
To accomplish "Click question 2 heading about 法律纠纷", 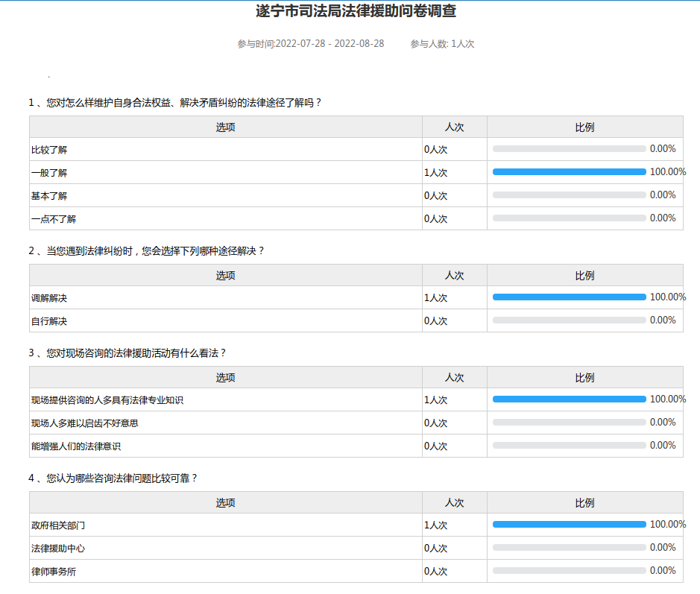I will click(146, 251).
